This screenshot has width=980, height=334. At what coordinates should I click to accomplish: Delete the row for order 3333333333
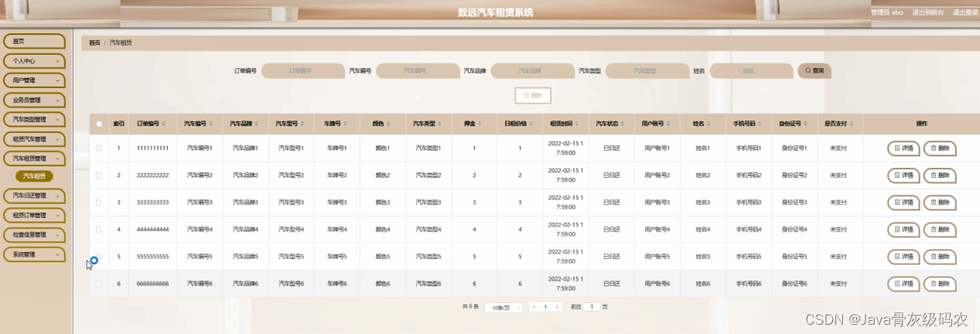coord(940,203)
